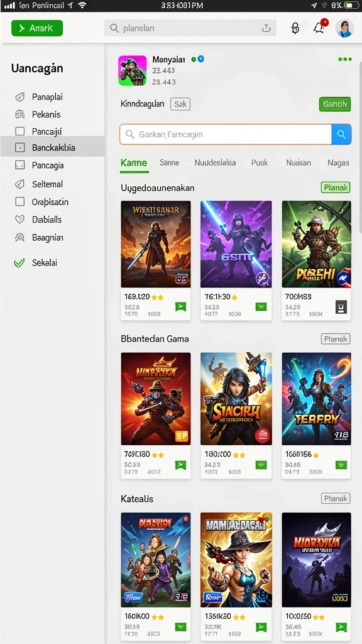Click the upload icon in top search bar
The image size is (362, 644).
266,28
